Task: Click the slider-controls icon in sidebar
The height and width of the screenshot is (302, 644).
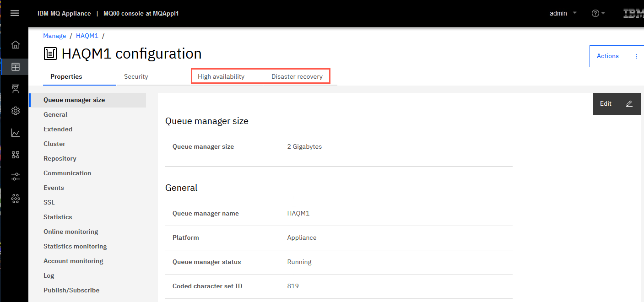Action: (x=16, y=177)
